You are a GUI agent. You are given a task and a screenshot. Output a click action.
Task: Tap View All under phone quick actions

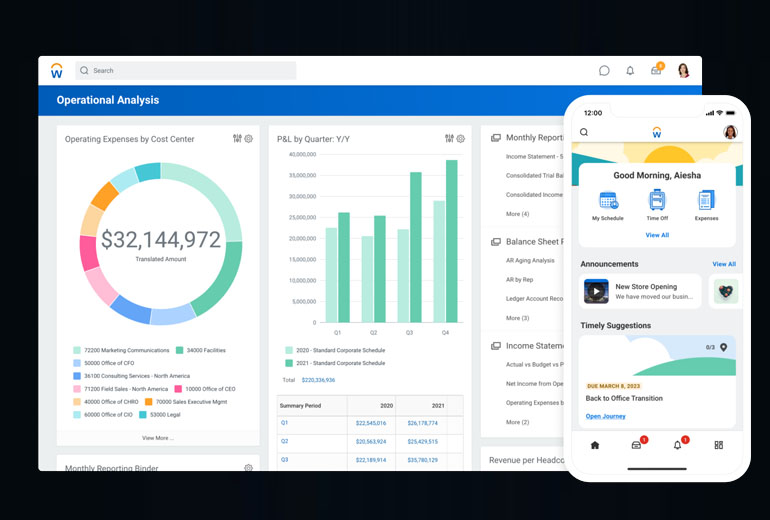pos(657,235)
